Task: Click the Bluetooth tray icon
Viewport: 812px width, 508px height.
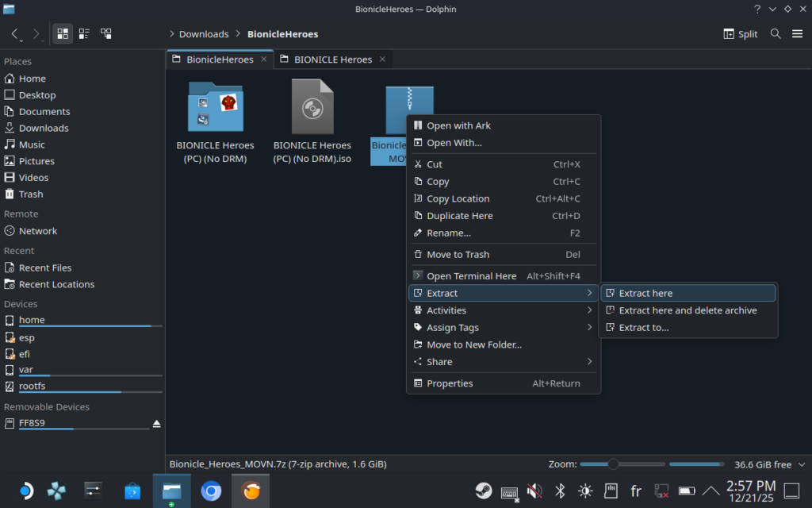Action: pos(559,491)
